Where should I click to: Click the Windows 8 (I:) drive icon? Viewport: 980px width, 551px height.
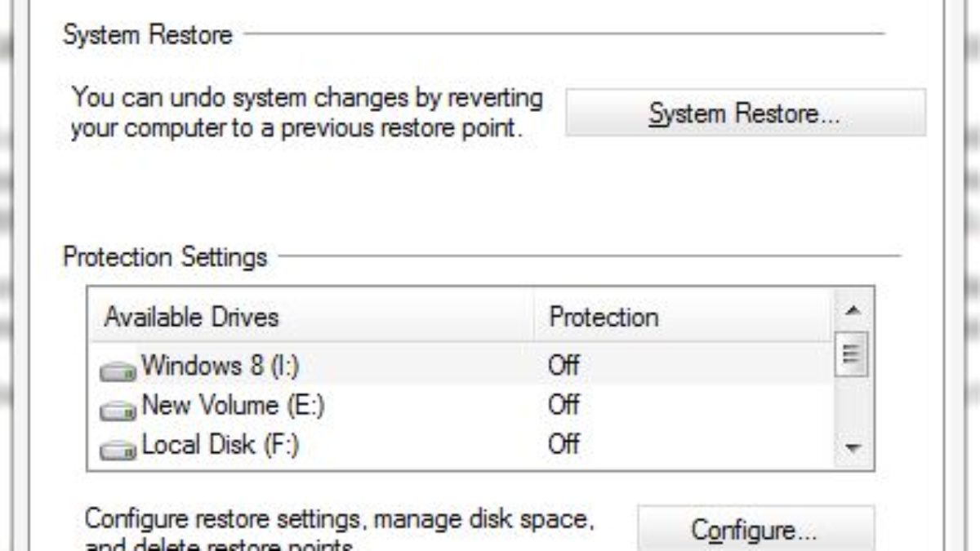click(118, 371)
